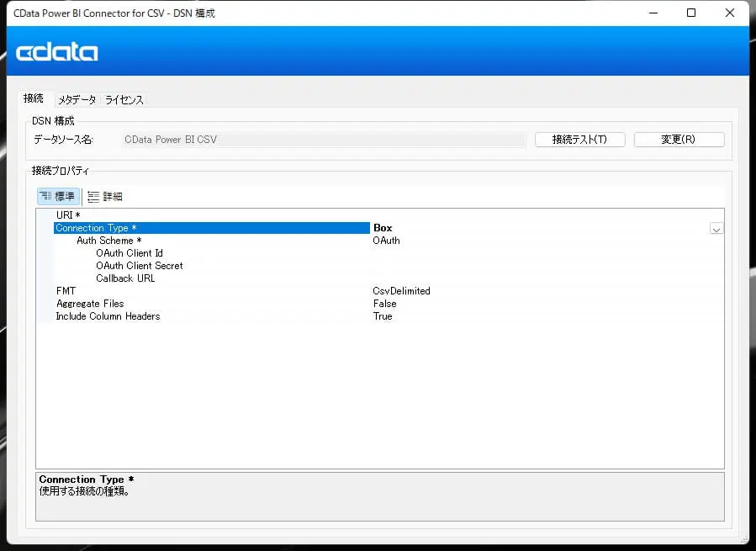Screen dimensions: 756x551
Task: Minimize the DSN configuration window
Action: [x=653, y=13]
